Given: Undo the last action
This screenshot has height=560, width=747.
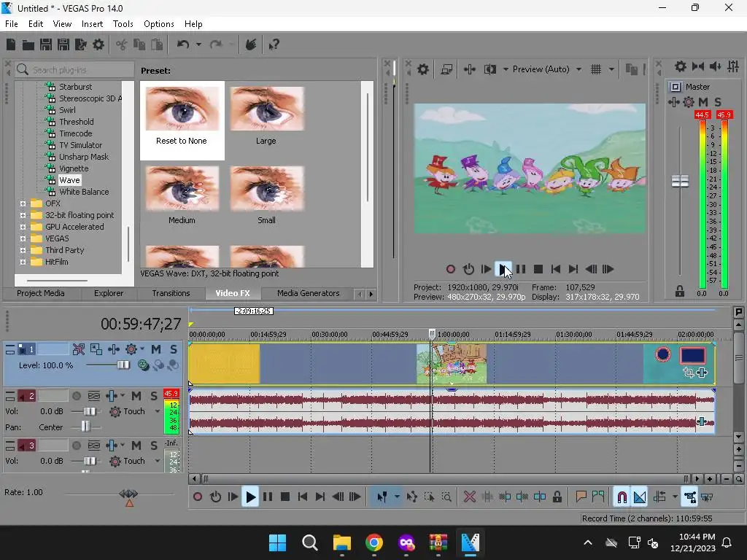Looking at the screenshot, I should 183,44.
